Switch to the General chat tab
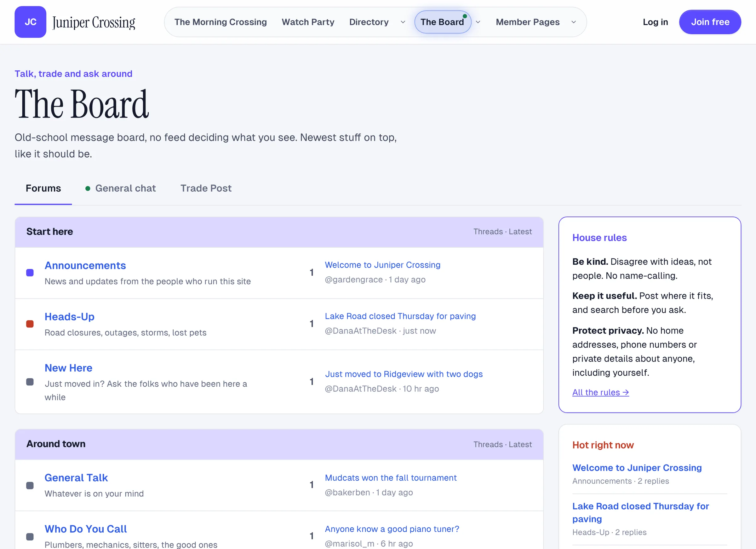The image size is (756, 549). [x=120, y=188]
